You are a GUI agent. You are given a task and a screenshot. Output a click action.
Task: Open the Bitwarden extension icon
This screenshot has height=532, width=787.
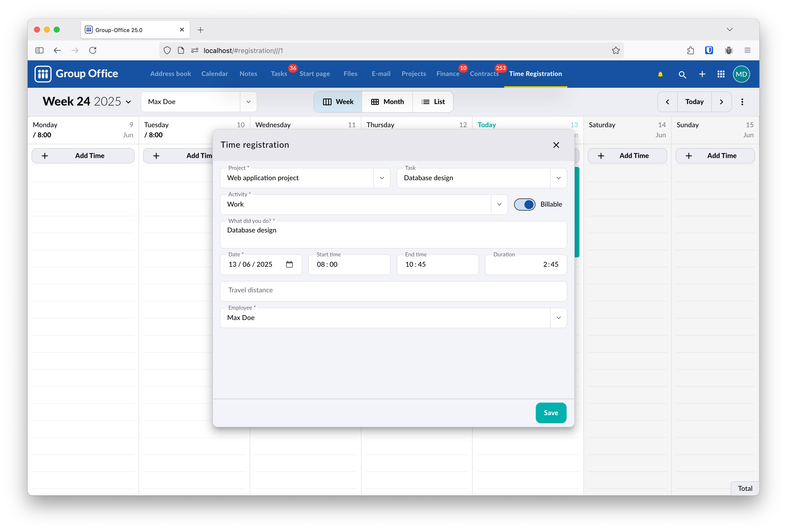(709, 51)
